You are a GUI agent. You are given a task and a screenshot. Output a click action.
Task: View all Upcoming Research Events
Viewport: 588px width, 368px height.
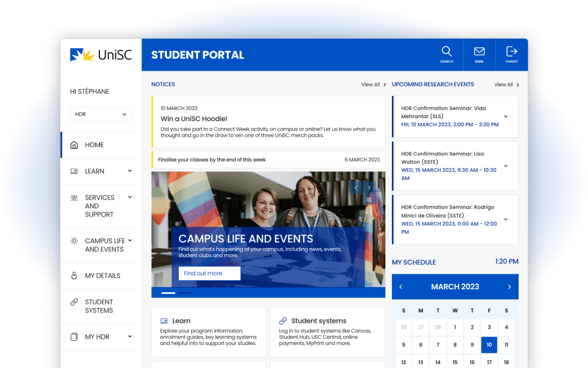point(507,85)
